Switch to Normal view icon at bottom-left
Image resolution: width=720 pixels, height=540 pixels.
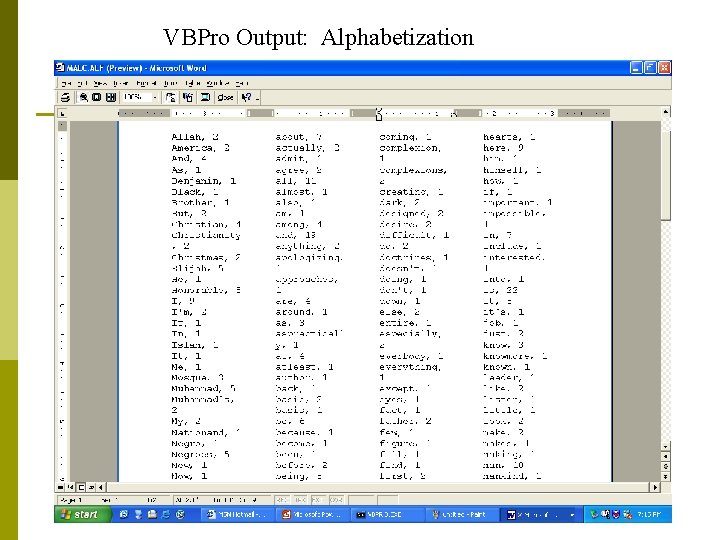click(x=61, y=487)
